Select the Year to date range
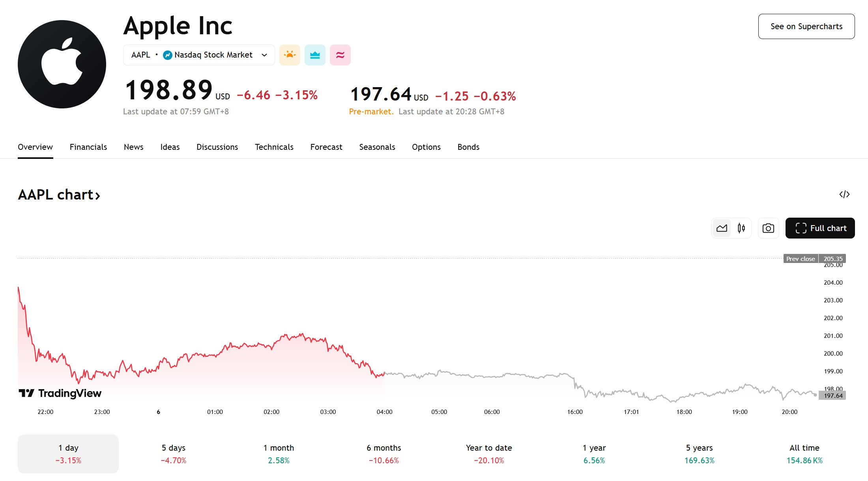 pyautogui.click(x=489, y=454)
